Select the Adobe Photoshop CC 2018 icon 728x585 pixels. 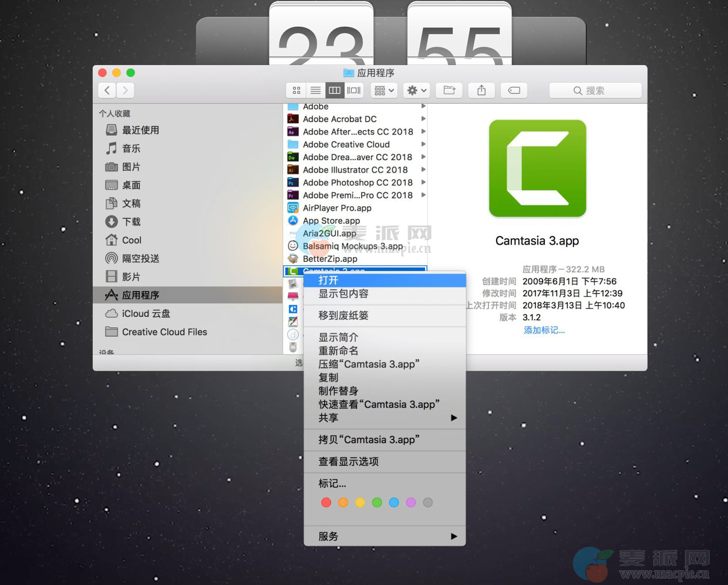[x=293, y=182]
